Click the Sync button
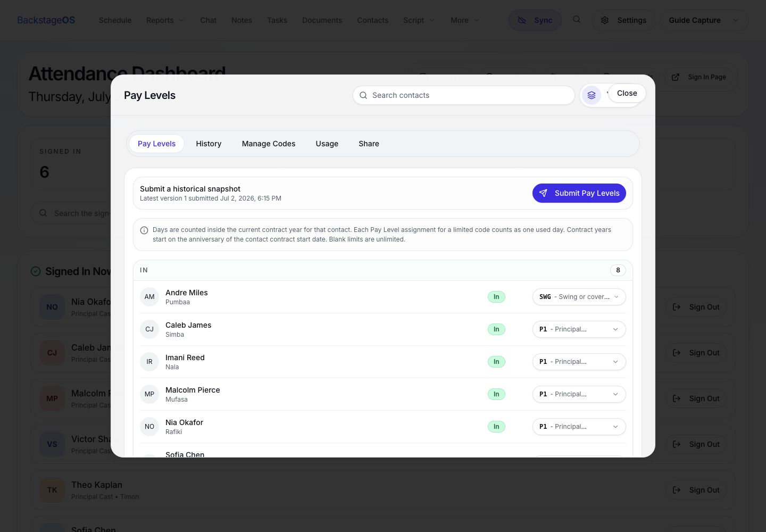The image size is (766, 532). pos(535,20)
